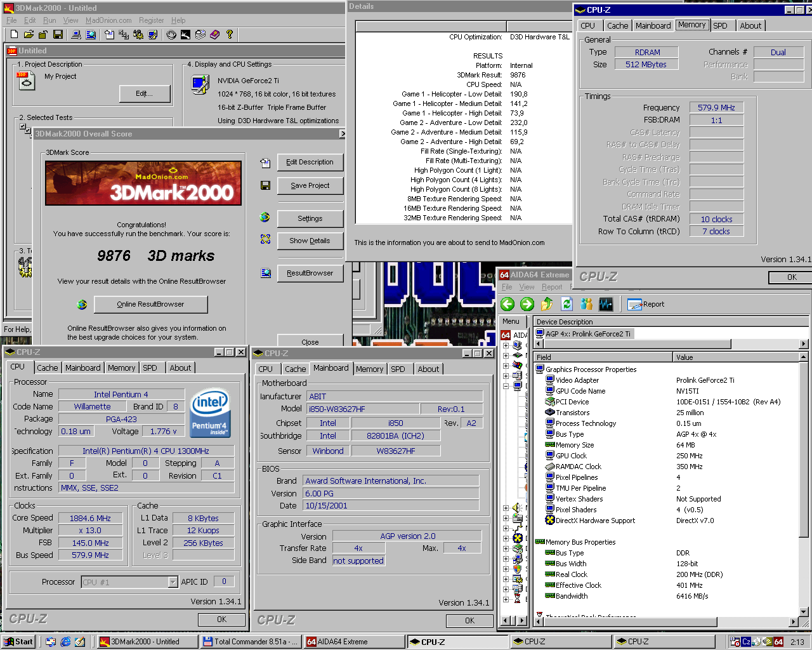This screenshot has height=650, width=812.
Task: Toggle the first checkbox under Selected Tests
Action: [23, 127]
